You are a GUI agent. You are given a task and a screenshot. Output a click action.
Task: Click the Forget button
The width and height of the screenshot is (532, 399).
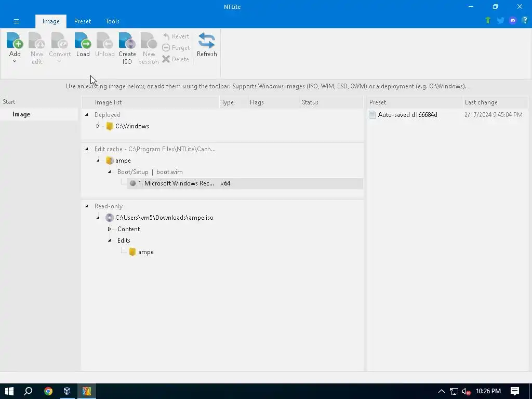pyautogui.click(x=176, y=48)
